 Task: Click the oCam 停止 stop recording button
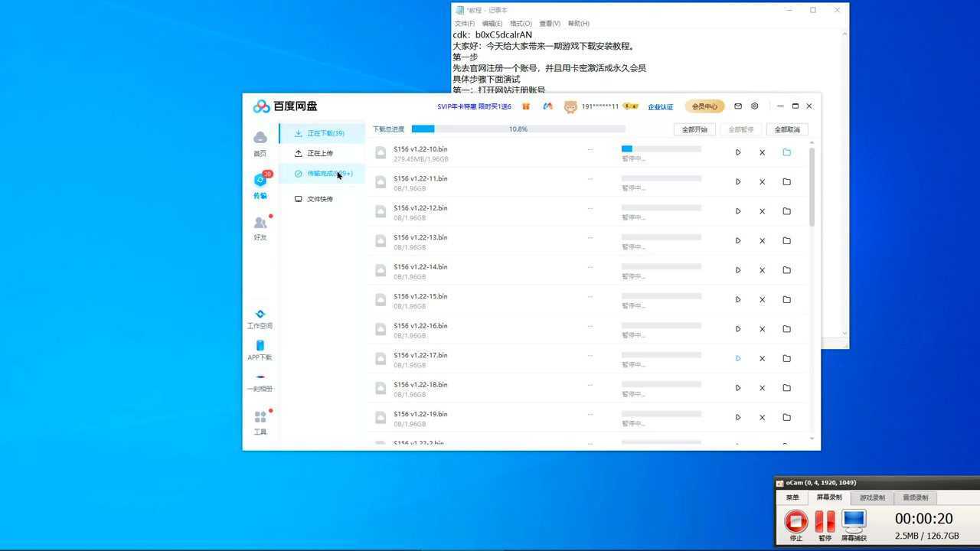tap(796, 526)
